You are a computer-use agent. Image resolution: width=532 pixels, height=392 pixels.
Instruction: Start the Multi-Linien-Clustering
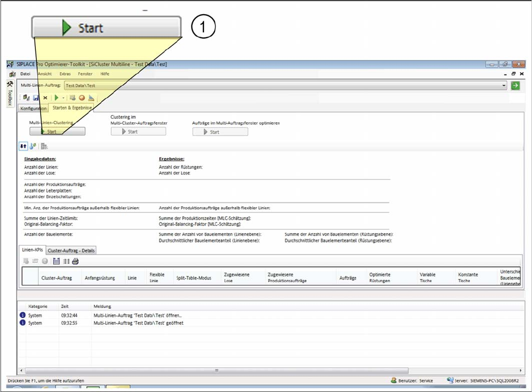[57, 132]
